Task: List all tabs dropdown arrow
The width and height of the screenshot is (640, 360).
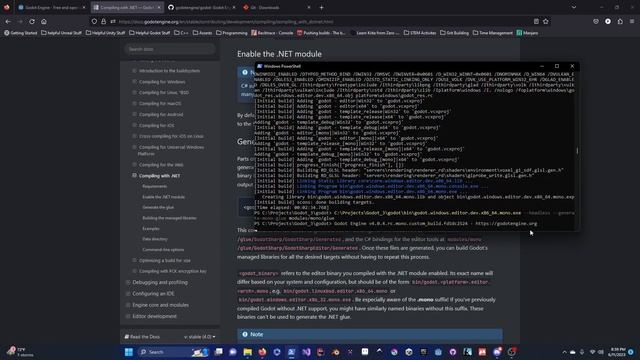Action: click(x=574, y=7)
